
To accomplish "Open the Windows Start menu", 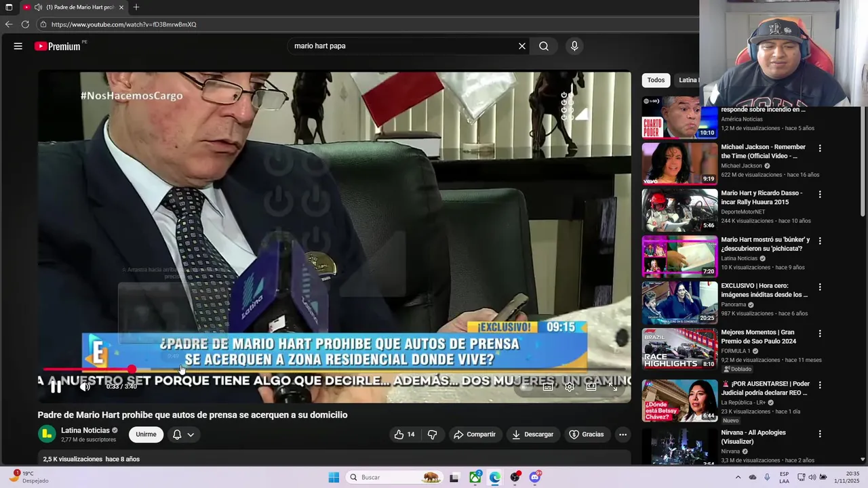I will click(334, 477).
